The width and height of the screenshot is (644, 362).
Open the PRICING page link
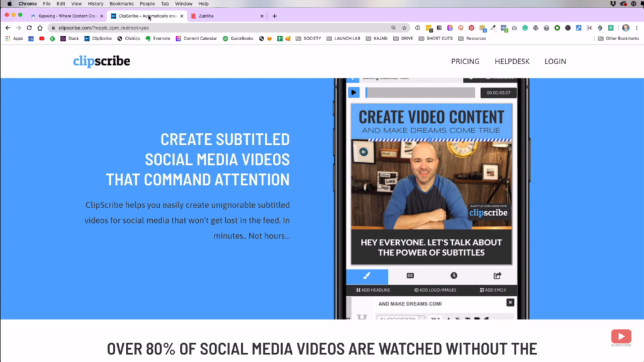click(465, 62)
